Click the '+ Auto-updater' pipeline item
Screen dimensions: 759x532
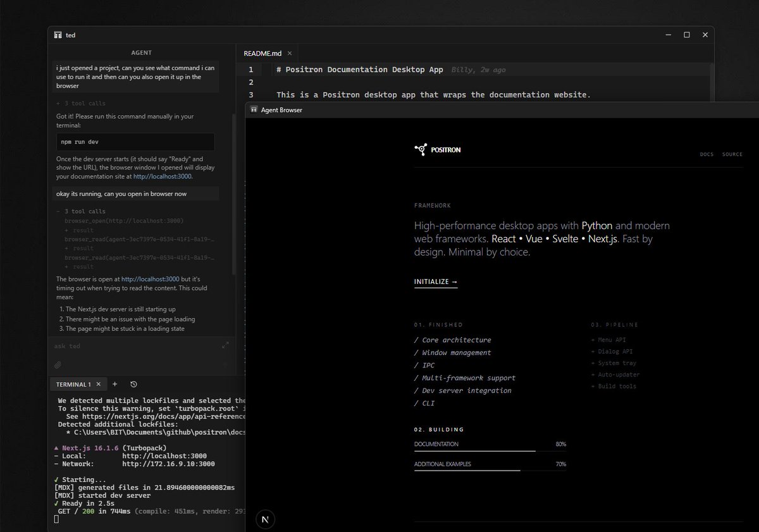[x=615, y=374]
